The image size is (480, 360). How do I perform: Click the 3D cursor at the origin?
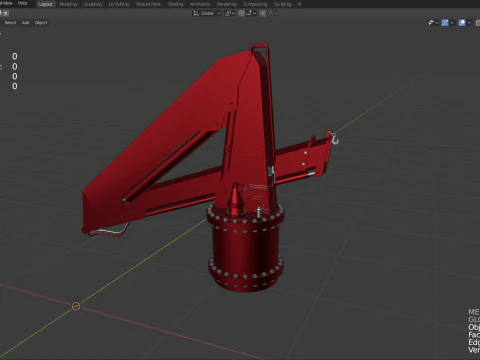click(76, 306)
